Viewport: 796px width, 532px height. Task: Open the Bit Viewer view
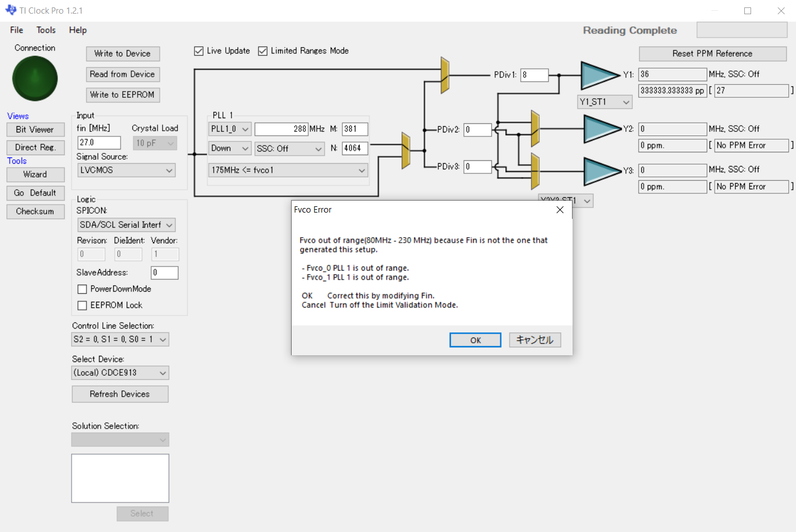(x=35, y=130)
